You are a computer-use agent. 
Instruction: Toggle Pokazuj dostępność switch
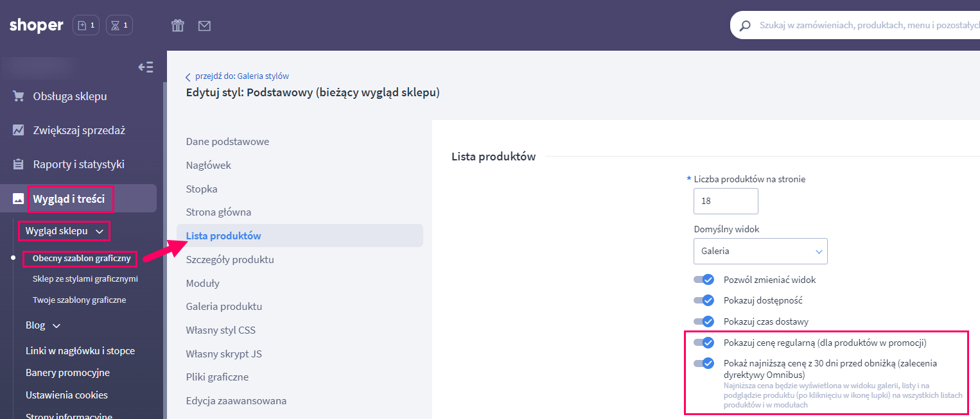coord(704,300)
